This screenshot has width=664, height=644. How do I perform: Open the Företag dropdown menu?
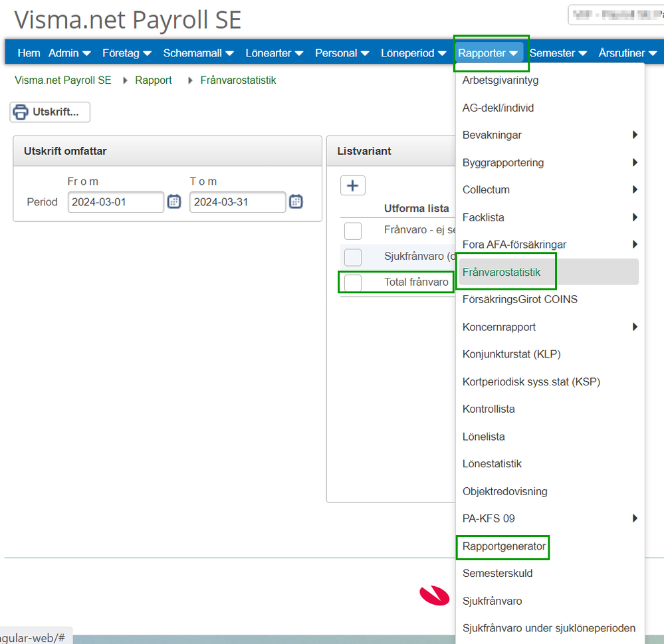pyautogui.click(x=126, y=53)
